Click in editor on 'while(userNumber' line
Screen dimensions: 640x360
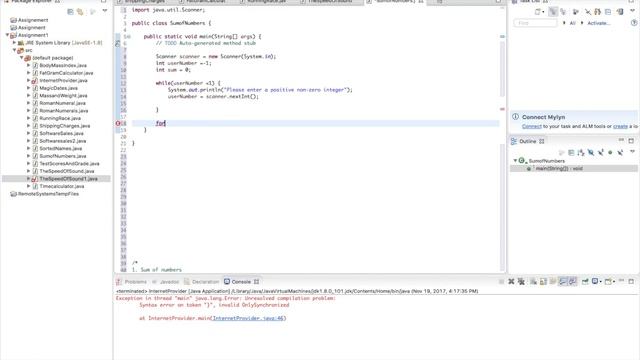188,83
